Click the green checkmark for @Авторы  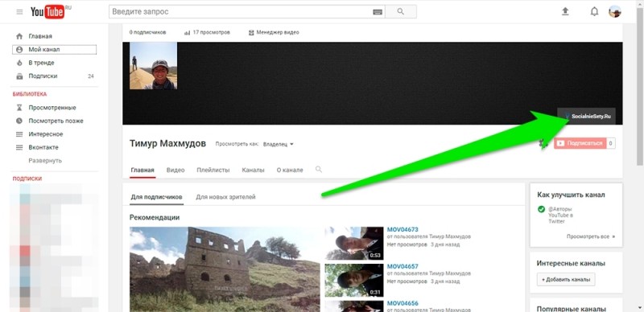(x=541, y=209)
